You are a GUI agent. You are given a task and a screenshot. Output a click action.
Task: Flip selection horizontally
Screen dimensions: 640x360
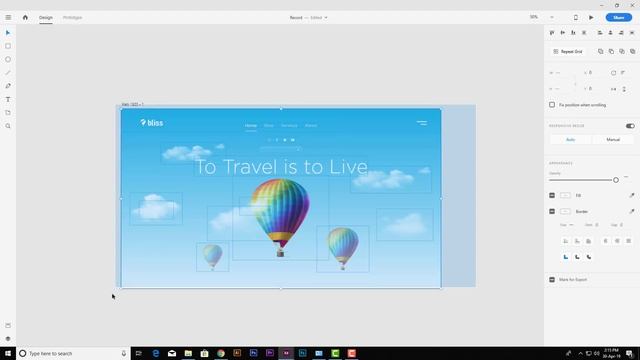pos(613,89)
